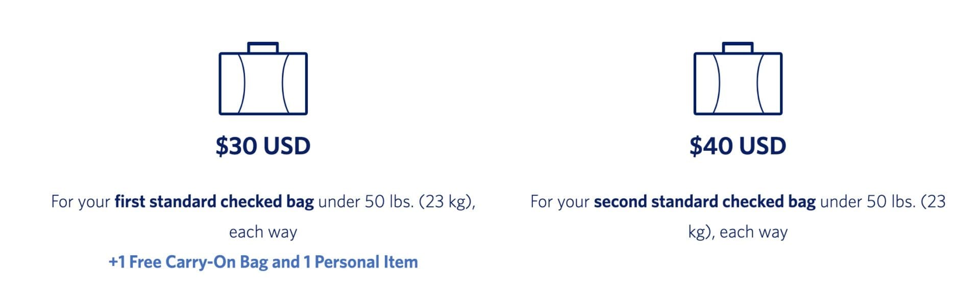Click the words 'Personal Item' in the blue link
The image size is (980, 290).
[x=366, y=262]
